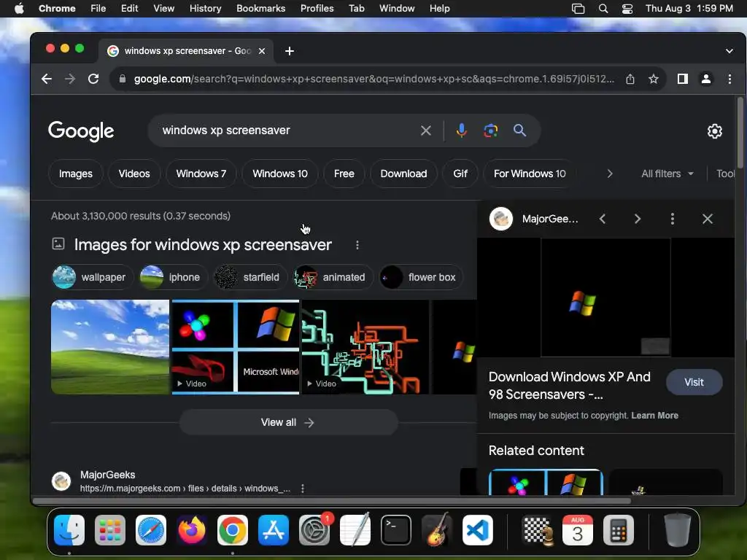This screenshot has height=560, width=747.
Task: Open the four-panel screensaver video thumbnail
Action: pos(236,346)
